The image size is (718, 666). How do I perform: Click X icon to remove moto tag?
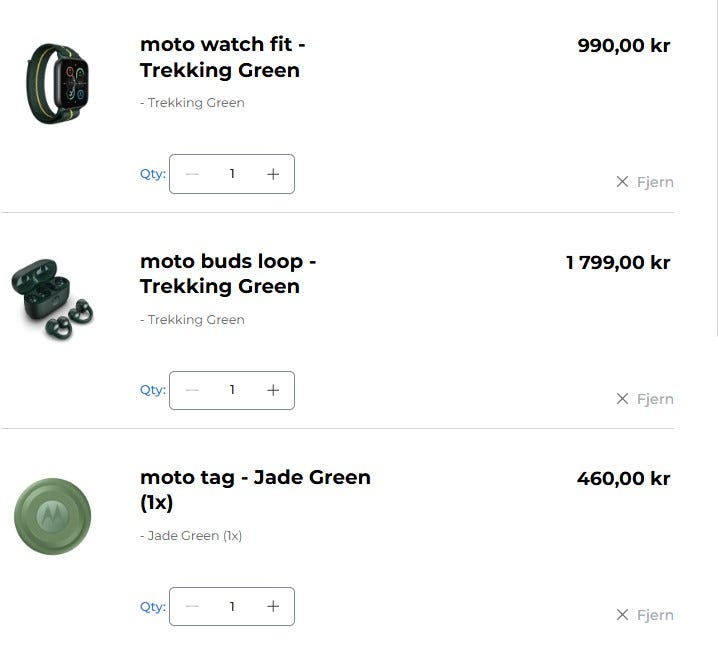click(x=622, y=615)
